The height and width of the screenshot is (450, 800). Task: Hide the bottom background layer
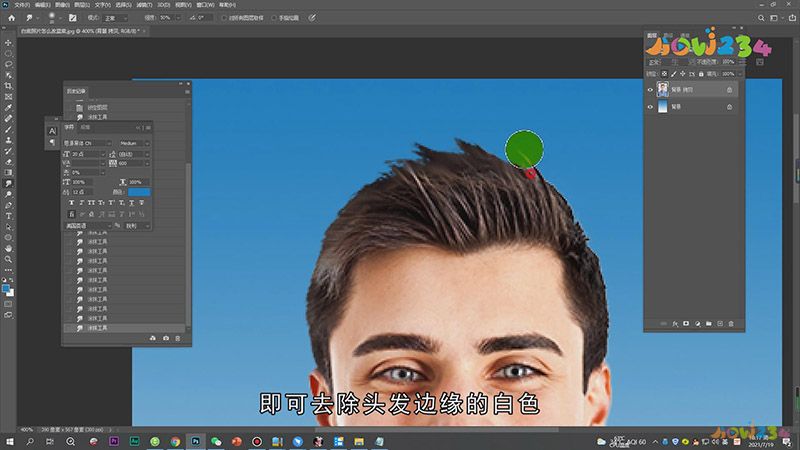click(650, 107)
